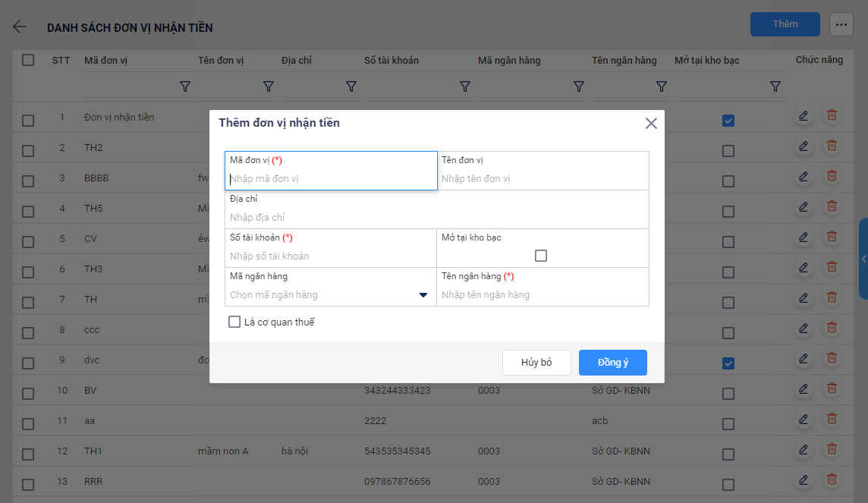The image size is (868, 503).
Task: Select the TH2 row checkbox
Action: click(x=28, y=151)
